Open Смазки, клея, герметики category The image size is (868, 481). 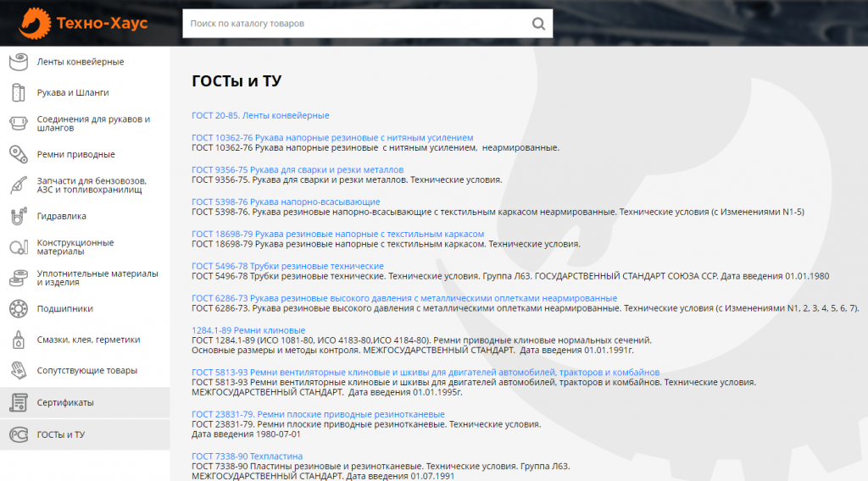click(x=88, y=340)
